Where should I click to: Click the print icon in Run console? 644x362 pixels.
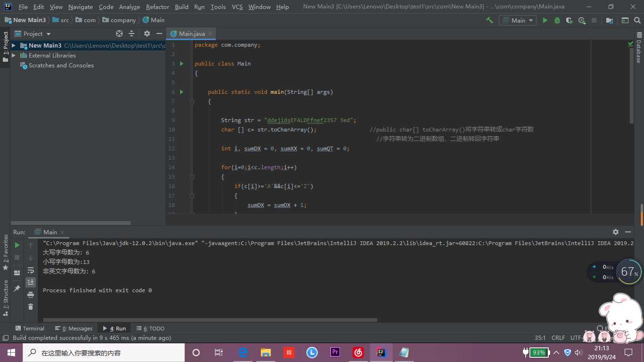click(x=31, y=295)
